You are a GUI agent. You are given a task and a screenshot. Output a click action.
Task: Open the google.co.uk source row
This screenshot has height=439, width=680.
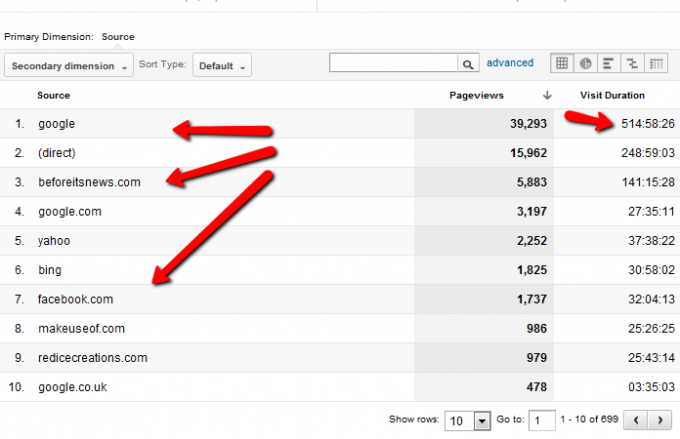tap(72, 387)
